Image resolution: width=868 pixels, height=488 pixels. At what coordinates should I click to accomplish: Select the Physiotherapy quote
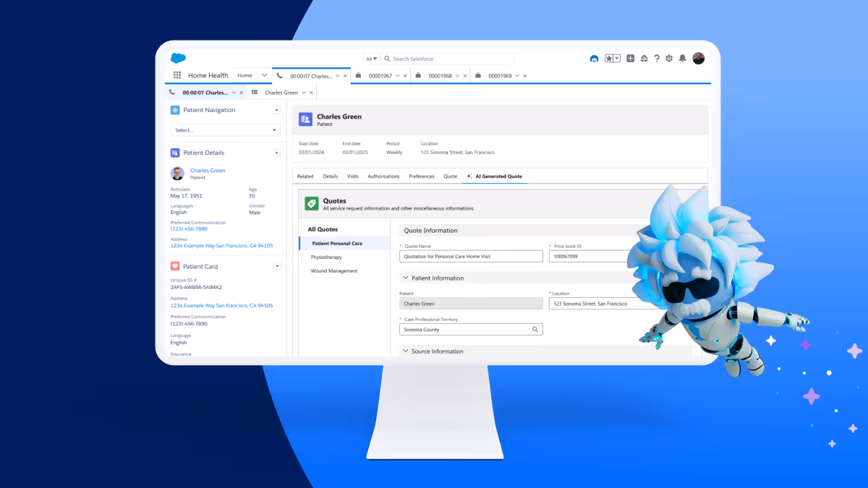pyautogui.click(x=326, y=257)
